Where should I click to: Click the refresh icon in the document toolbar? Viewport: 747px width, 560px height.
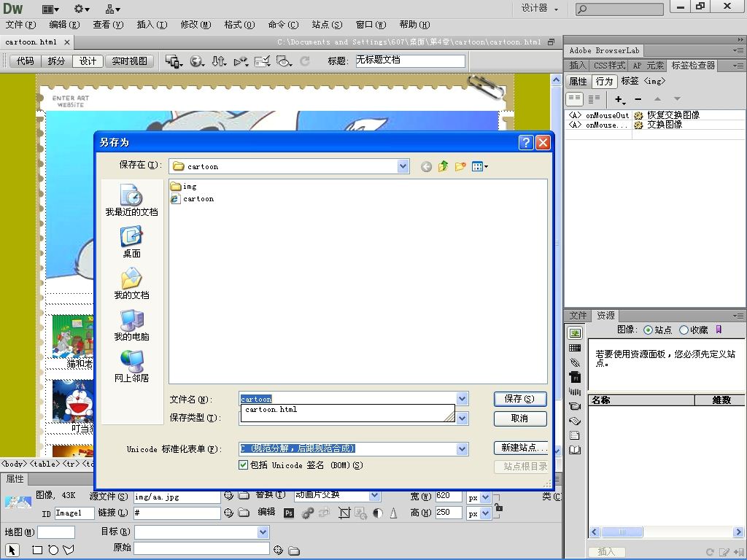pyautogui.click(x=305, y=61)
